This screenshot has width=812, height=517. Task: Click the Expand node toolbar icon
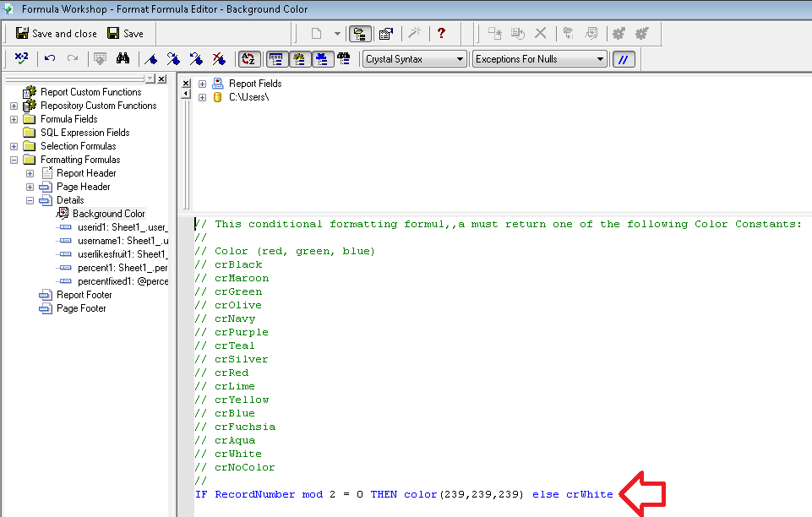[x=568, y=34]
